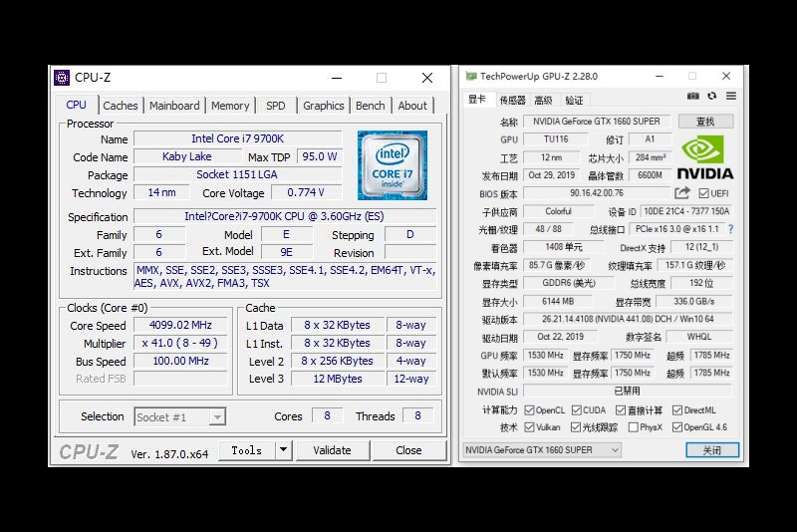This screenshot has height=532, width=797.
Task: Switch to the Bench tab
Action: tap(370, 106)
